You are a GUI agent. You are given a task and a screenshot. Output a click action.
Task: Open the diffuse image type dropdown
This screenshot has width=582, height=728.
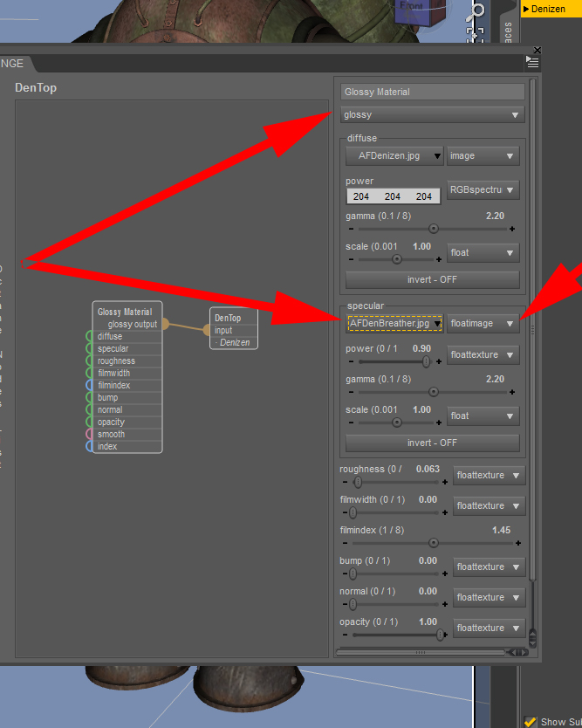tap(483, 156)
